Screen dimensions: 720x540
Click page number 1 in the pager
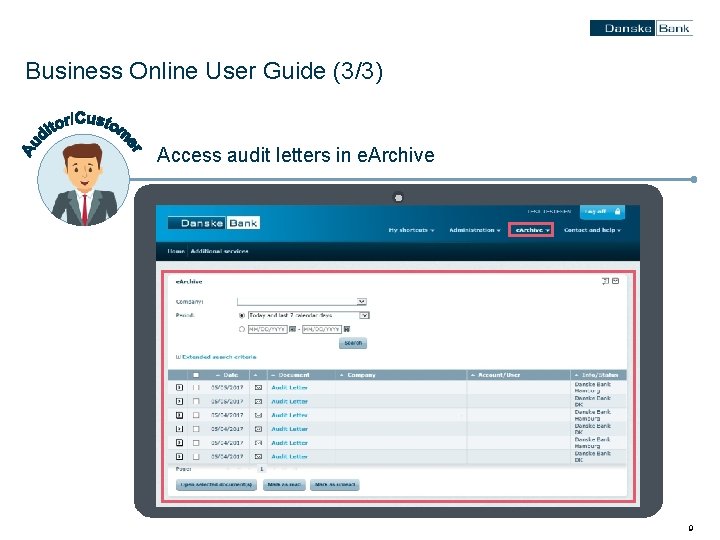tap(261, 469)
